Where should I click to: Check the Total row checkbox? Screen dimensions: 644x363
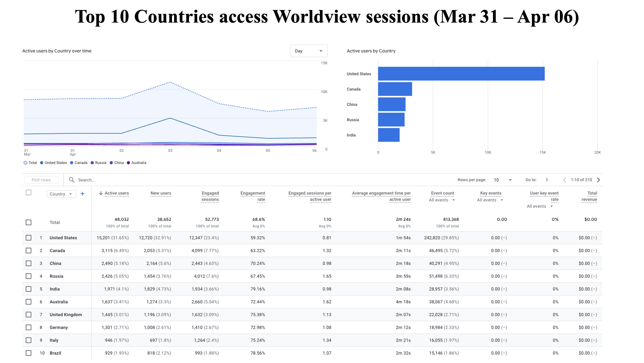[x=29, y=222]
